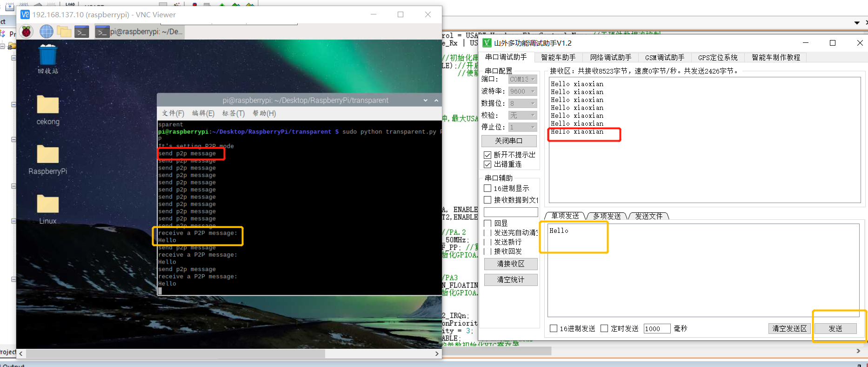The width and height of the screenshot is (868, 367).
Task: Open the 标签(T) menu in the Pi terminal
Action: point(234,113)
